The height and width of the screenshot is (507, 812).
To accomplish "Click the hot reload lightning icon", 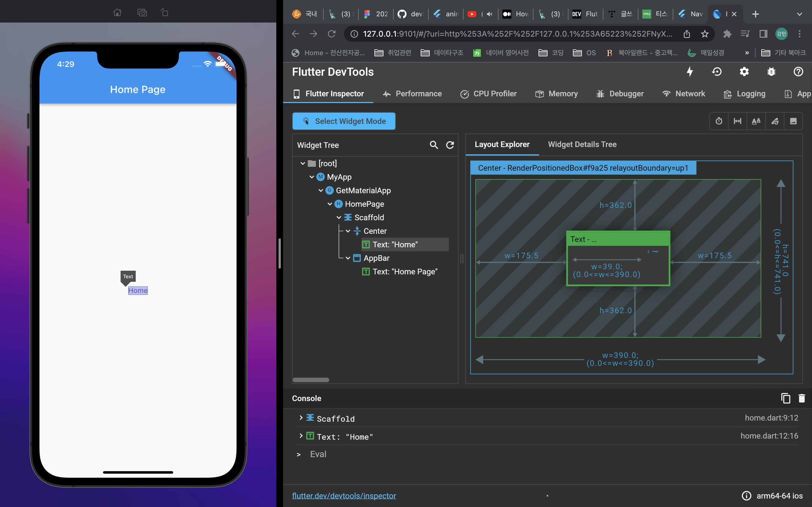I will point(690,72).
